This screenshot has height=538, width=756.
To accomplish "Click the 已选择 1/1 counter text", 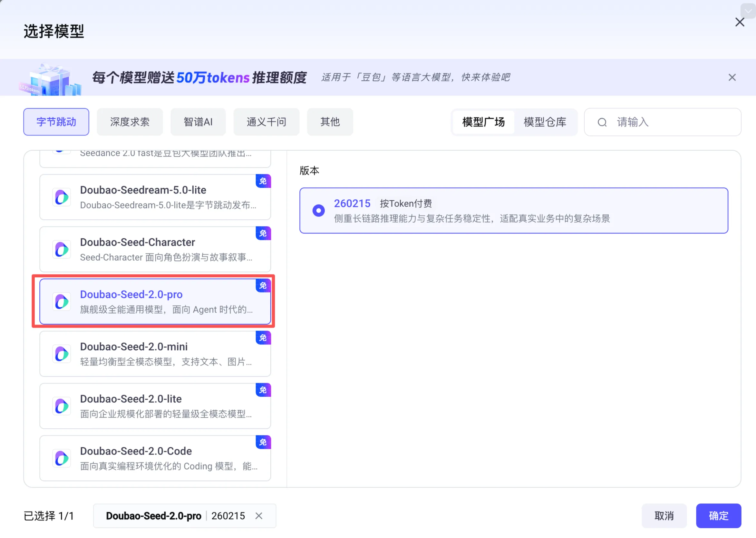I will (49, 516).
